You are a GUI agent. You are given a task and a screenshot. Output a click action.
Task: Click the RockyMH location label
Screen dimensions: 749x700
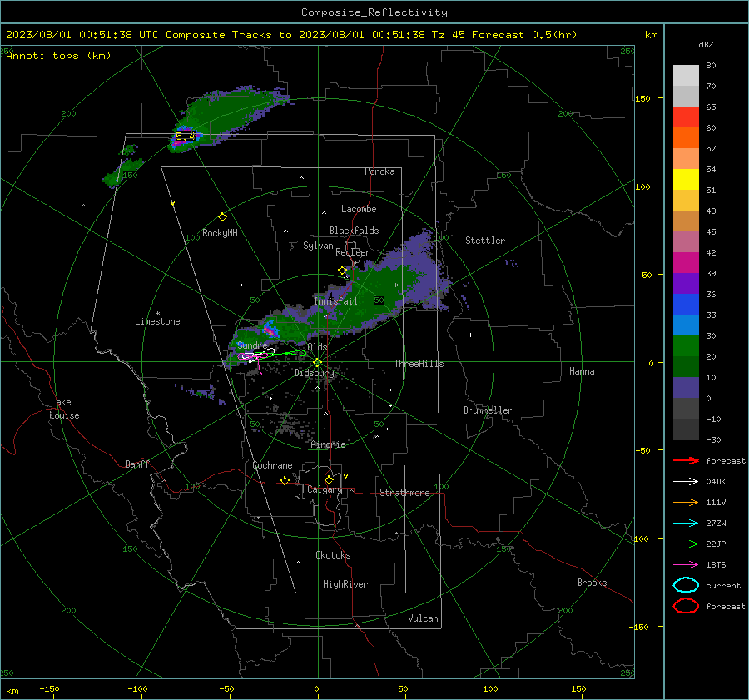tap(220, 233)
